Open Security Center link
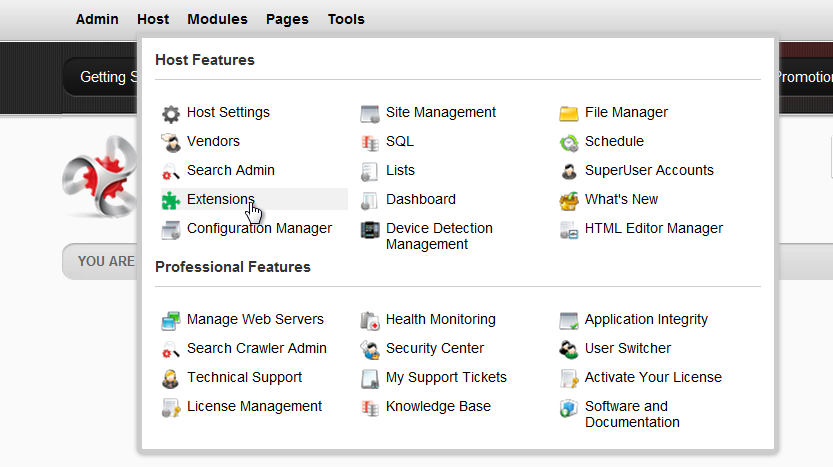The height and width of the screenshot is (467, 833). point(435,349)
